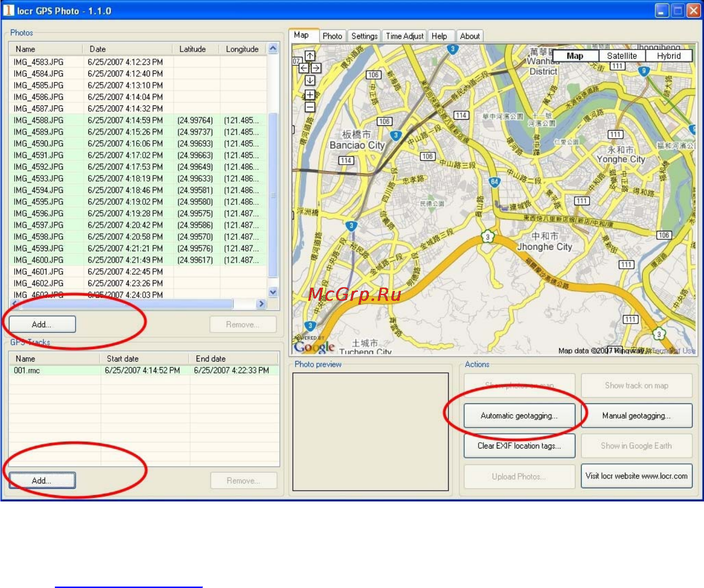Open the Help tab
The image size is (704, 588).
(x=439, y=36)
